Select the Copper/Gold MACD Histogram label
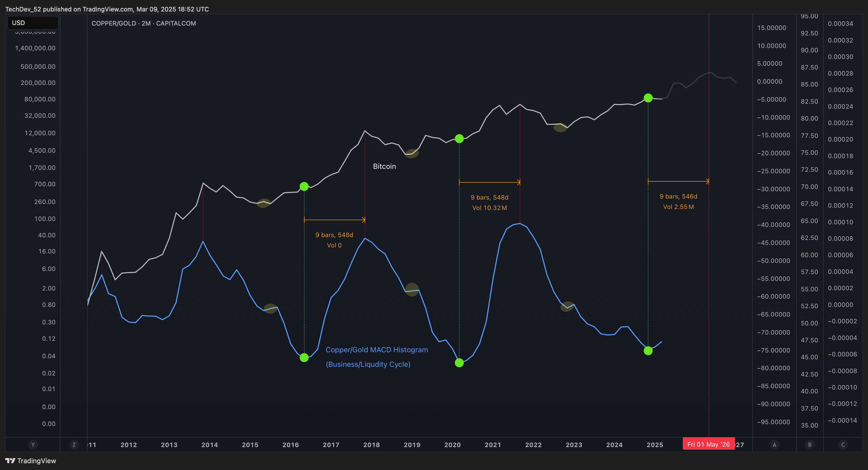The width and height of the screenshot is (868, 470). 377,350
